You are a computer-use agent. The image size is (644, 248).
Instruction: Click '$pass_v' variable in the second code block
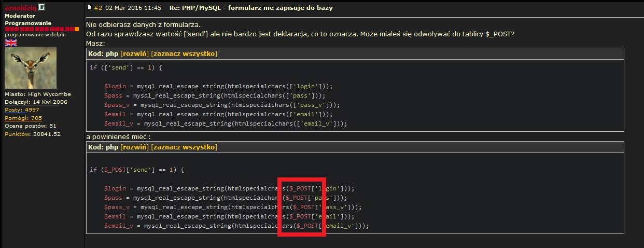click(117, 207)
